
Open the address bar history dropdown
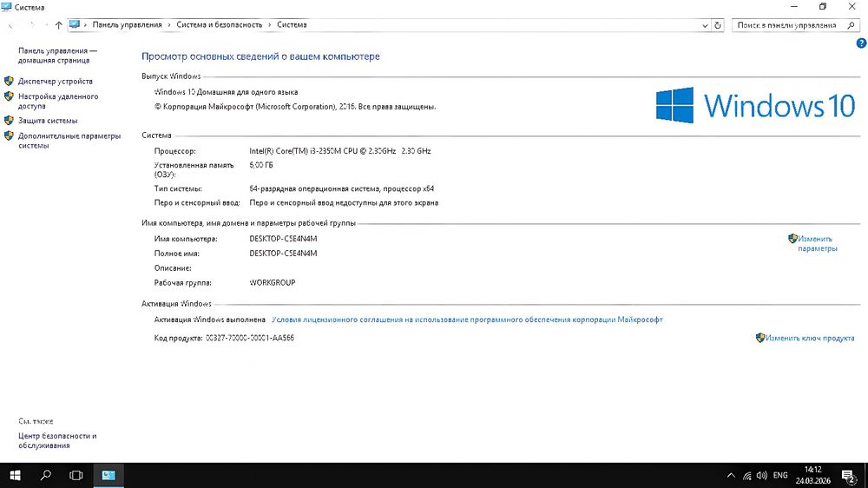(705, 25)
